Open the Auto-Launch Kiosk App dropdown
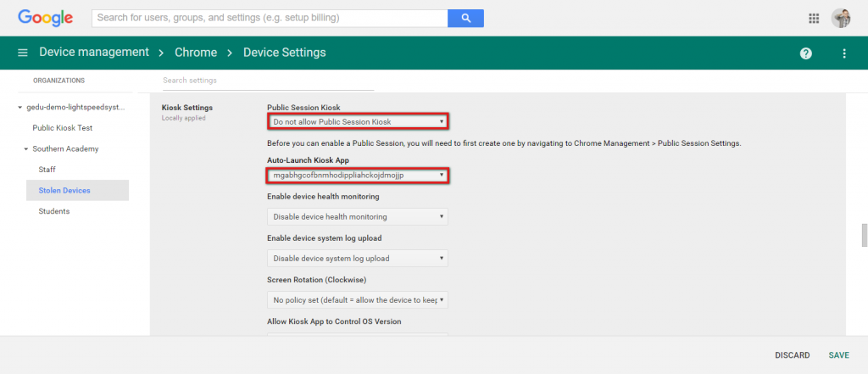868x374 pixels. [358, 176]
